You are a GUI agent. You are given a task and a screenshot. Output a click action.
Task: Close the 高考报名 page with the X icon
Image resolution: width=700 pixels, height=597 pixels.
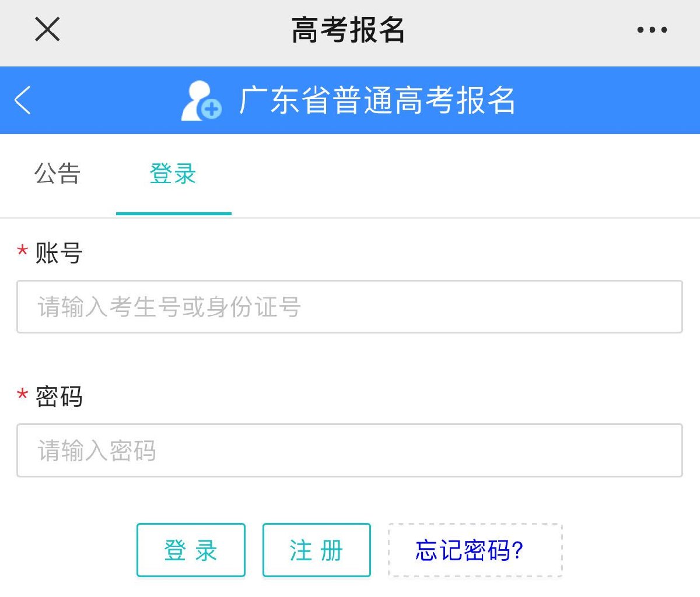pos(47,29)
